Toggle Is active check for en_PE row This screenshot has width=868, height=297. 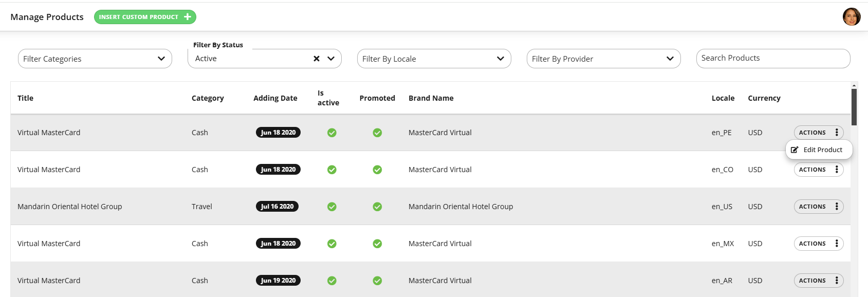coord(332,133)
